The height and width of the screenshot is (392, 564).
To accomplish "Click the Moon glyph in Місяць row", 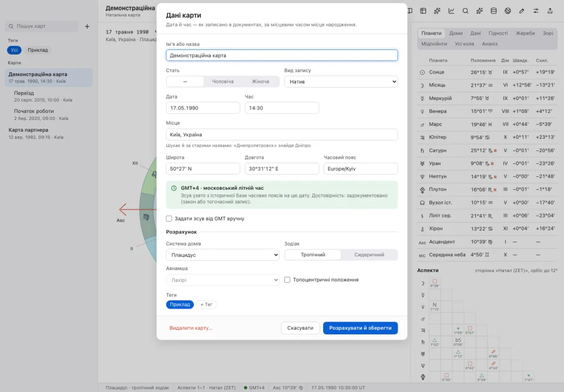I will click(x=422, y=85).
